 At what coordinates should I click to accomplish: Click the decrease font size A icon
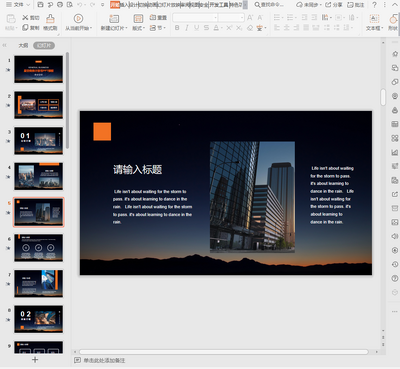(x=260, y=17)
